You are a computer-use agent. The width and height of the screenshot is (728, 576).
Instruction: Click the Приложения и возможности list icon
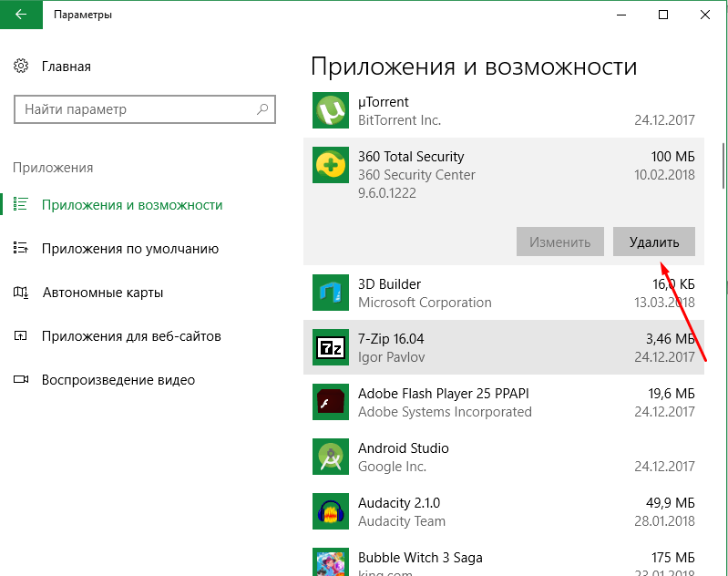point(21,204)
